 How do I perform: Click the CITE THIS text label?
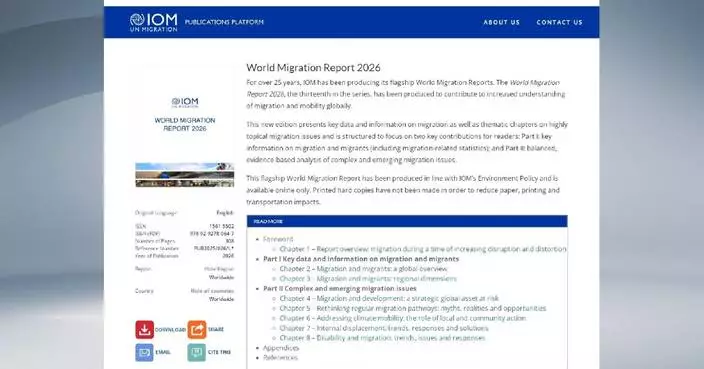(219, 353)
